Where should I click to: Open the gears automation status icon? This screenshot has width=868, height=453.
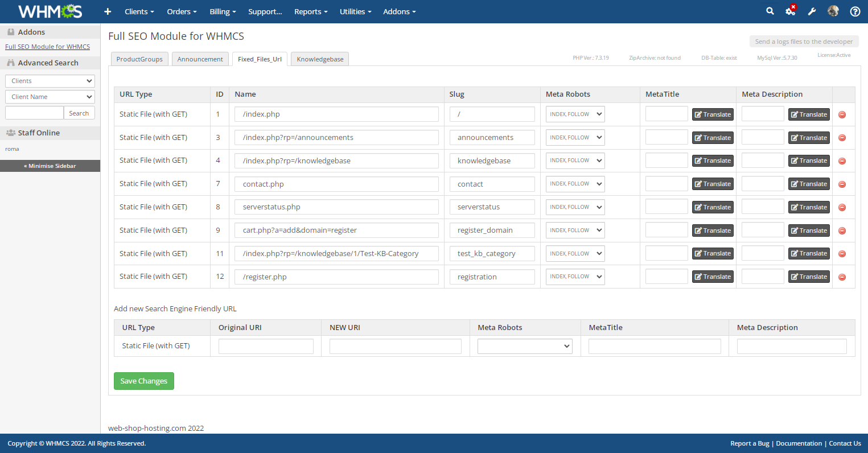pos(791,11)
